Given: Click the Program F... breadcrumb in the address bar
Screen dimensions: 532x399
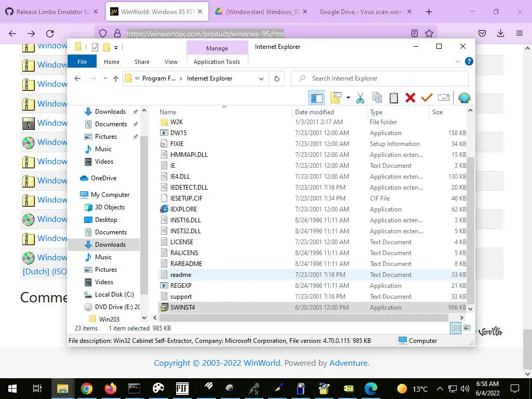Looking at the screenshot, I should tap(159, 78).
